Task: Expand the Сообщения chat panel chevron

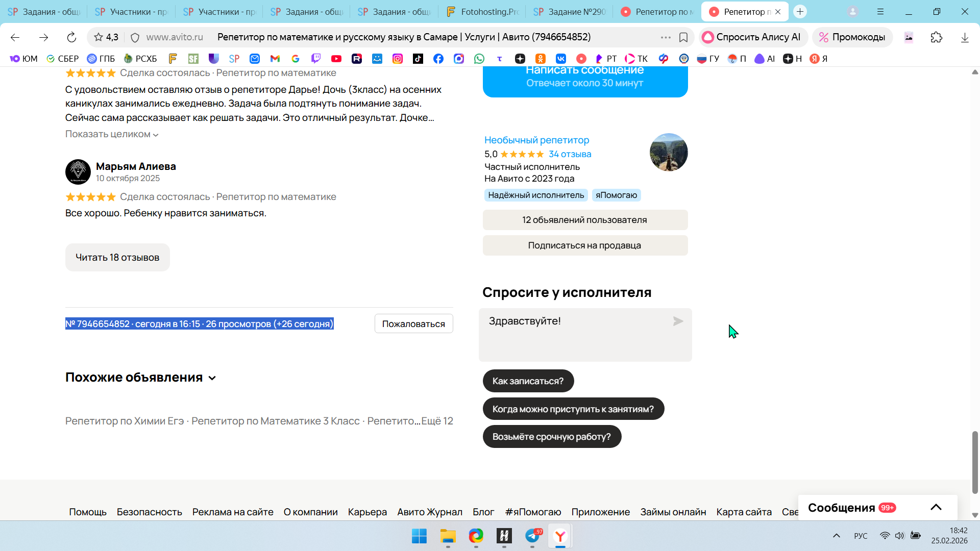Action: (936, 507)
